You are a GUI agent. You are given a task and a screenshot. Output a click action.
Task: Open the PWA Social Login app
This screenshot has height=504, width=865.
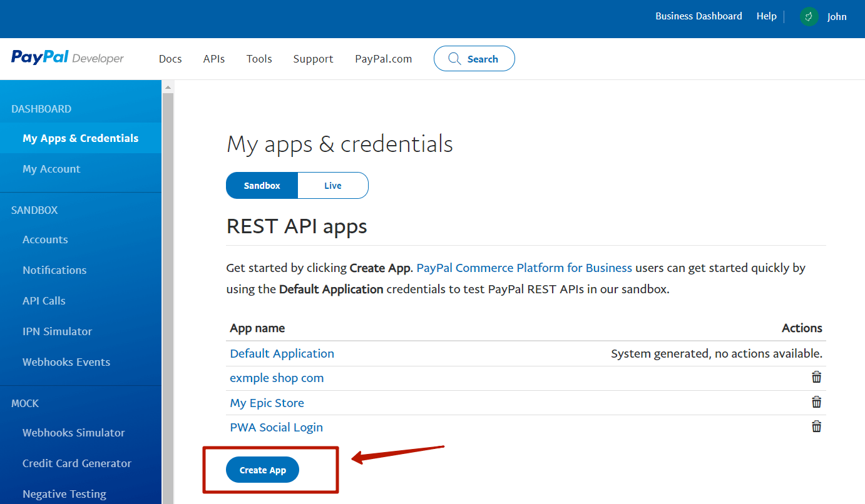click(276, 427)
